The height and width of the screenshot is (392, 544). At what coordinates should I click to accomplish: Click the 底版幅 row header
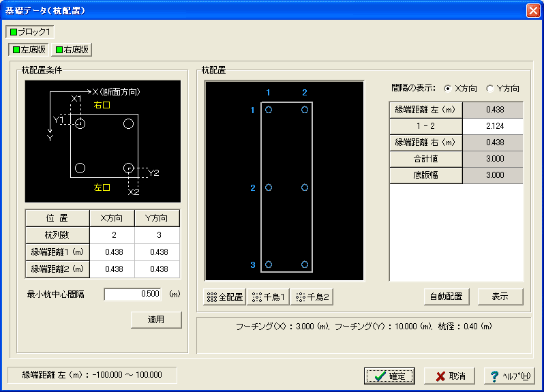pyautogui.click(x=426, y=175)
